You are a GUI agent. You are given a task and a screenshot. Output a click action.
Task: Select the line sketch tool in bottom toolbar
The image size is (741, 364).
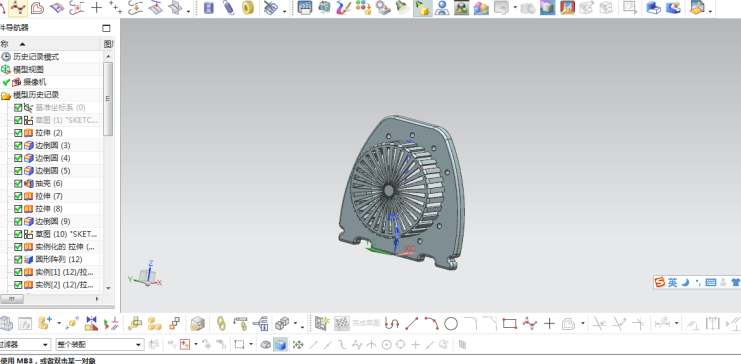click(412, 324)
